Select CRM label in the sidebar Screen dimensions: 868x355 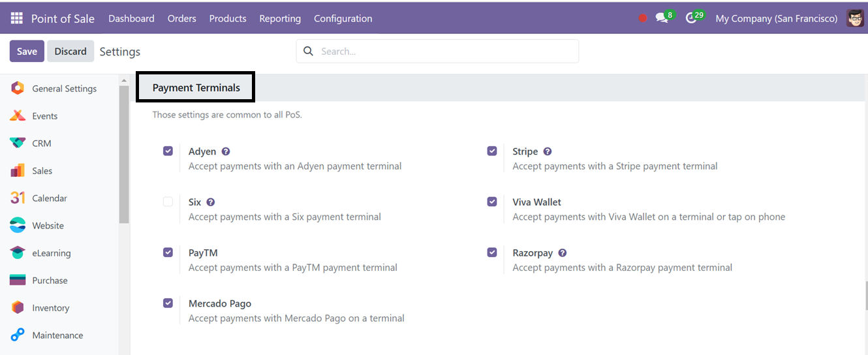click(x=42, y=144)
